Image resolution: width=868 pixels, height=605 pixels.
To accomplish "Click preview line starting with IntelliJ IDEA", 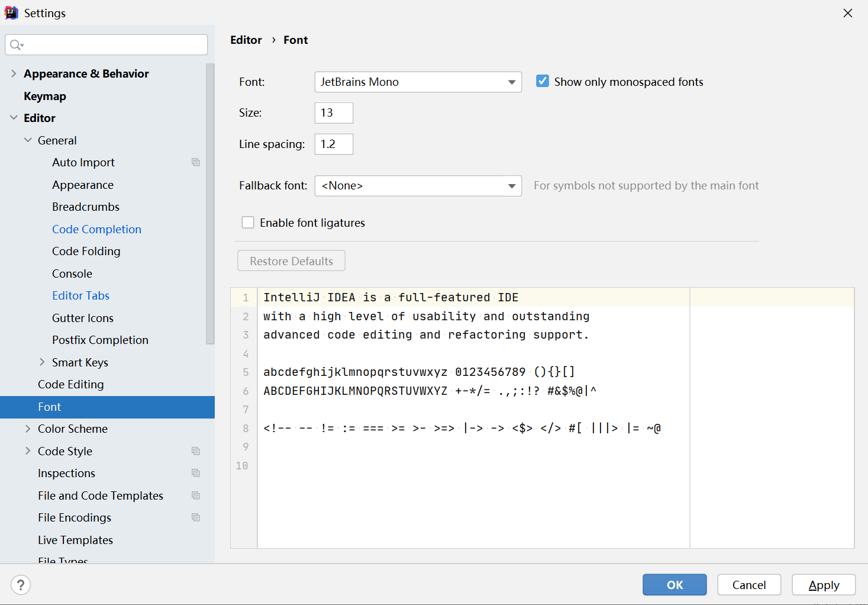I will 391,297.
